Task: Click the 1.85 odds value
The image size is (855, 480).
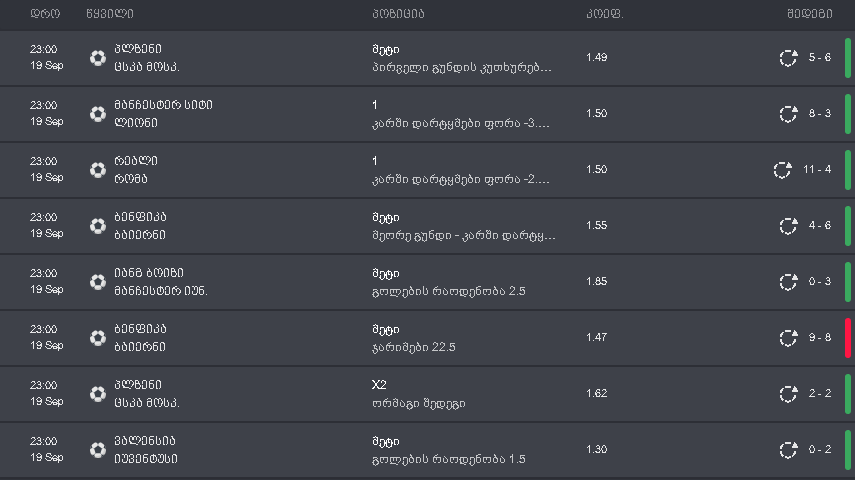Action: click(x=597, y=282)
